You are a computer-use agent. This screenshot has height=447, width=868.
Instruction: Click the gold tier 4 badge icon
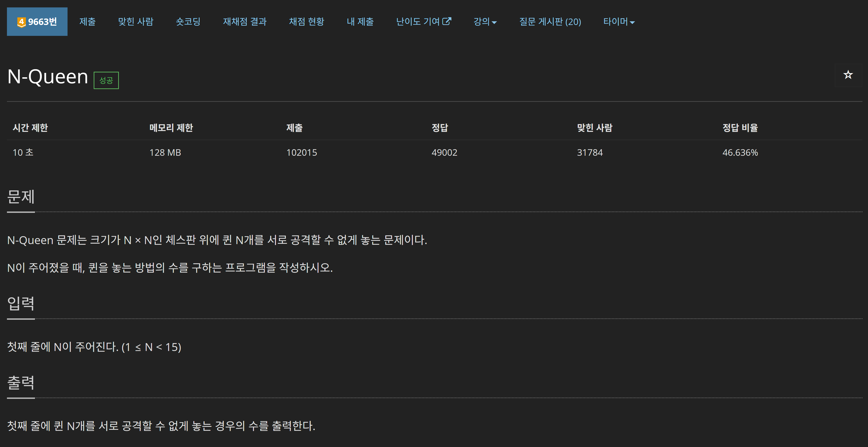coord(21,22)
